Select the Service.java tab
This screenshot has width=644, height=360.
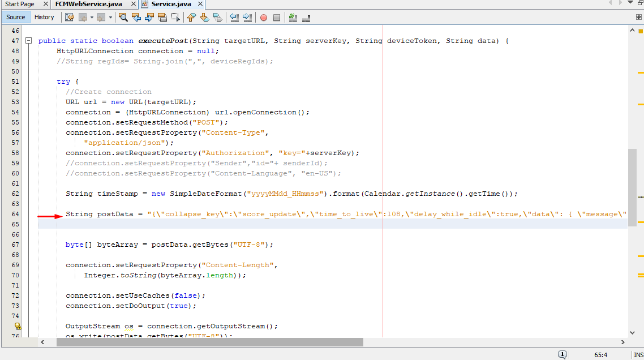171,4
